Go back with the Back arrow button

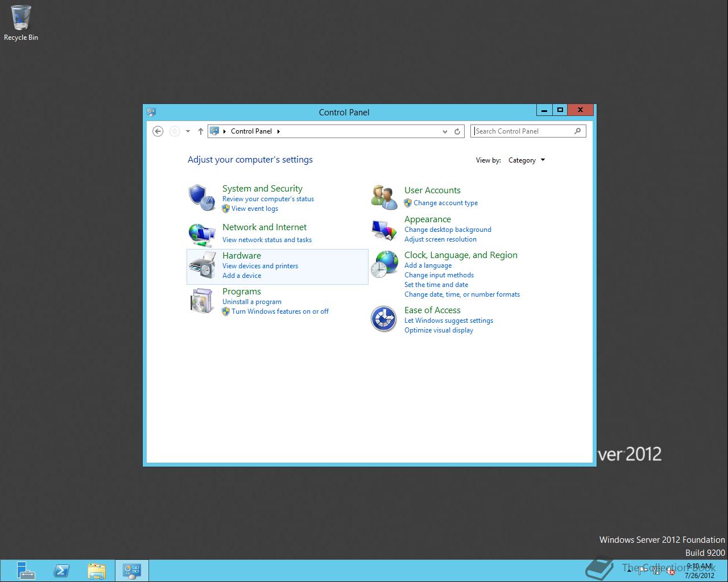click(158, 131)
